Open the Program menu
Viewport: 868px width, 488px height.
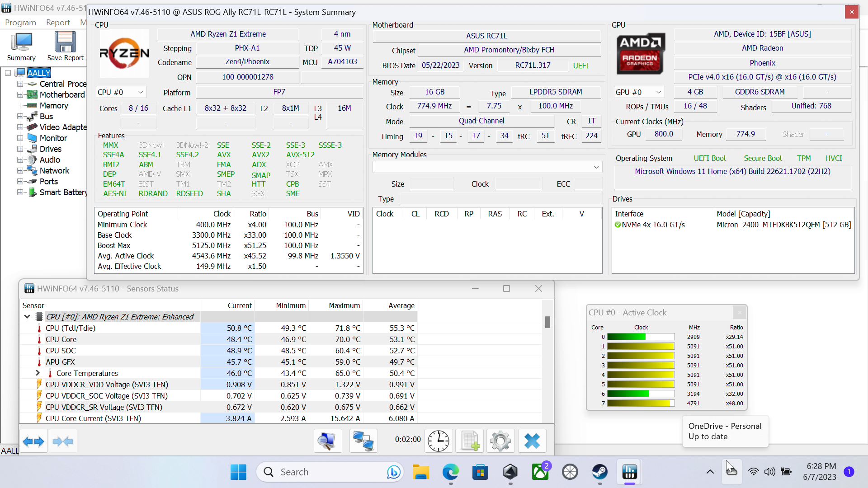tap(20, 23)
